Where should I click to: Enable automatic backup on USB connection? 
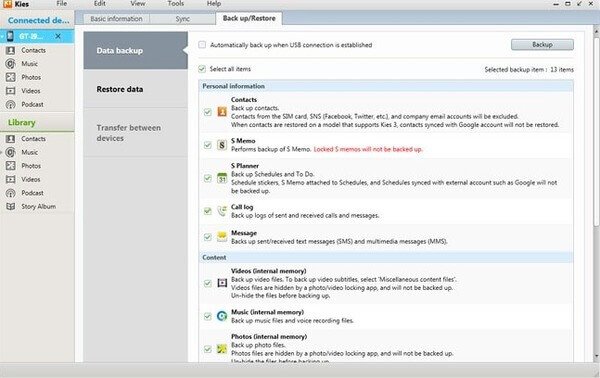tap(202, 45)
